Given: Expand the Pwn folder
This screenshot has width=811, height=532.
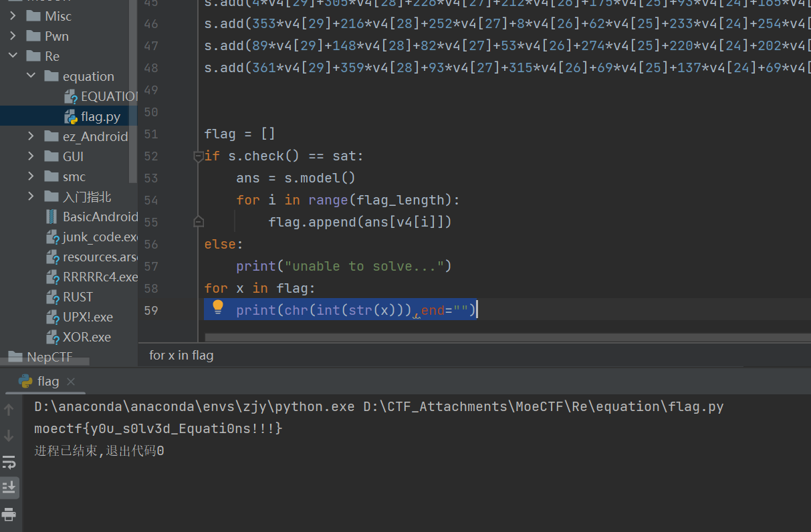Looking at the screenshot, I should click(13, 36).
